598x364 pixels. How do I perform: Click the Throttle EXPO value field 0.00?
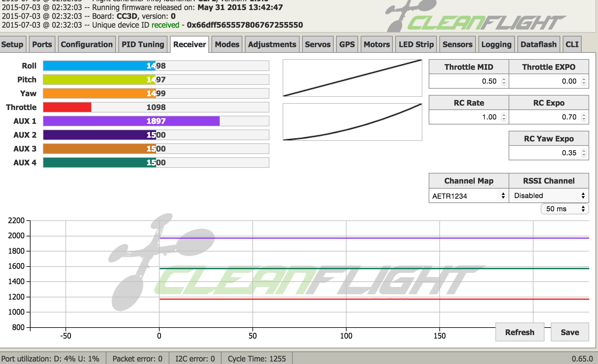tap(549, 81)
